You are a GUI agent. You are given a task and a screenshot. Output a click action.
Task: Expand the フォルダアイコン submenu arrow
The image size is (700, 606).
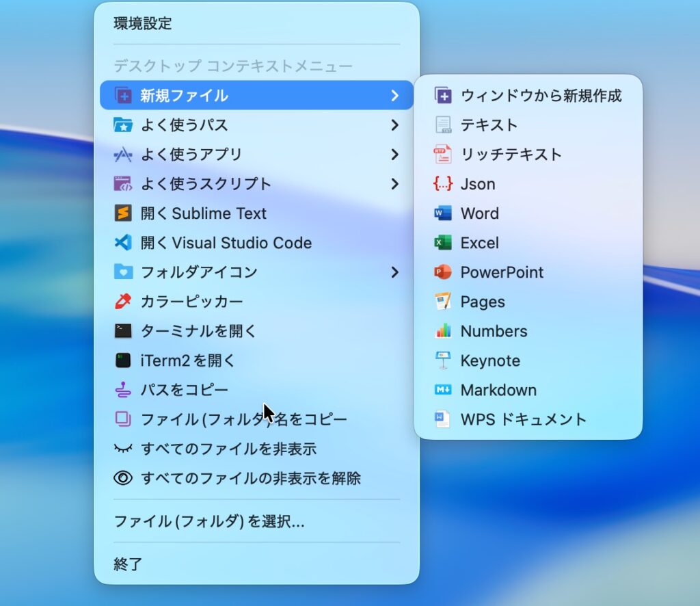(394, 272)
